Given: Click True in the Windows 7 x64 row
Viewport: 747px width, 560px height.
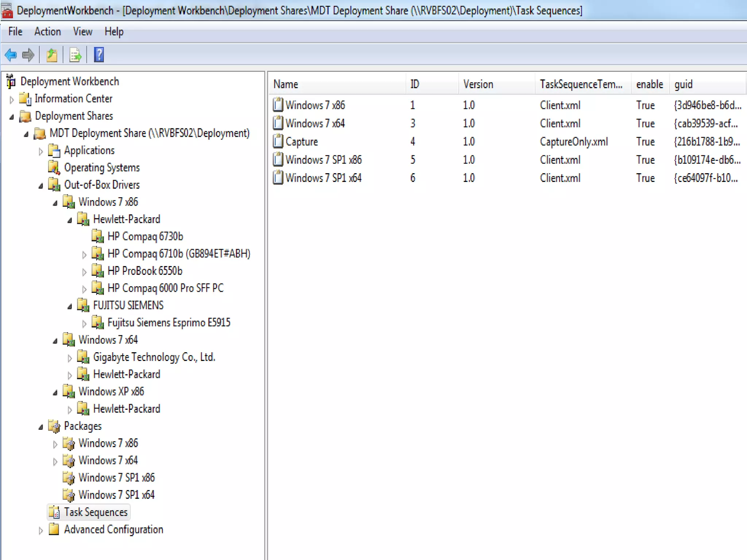Looking at the screenshot, I should [x=646, y=123].
